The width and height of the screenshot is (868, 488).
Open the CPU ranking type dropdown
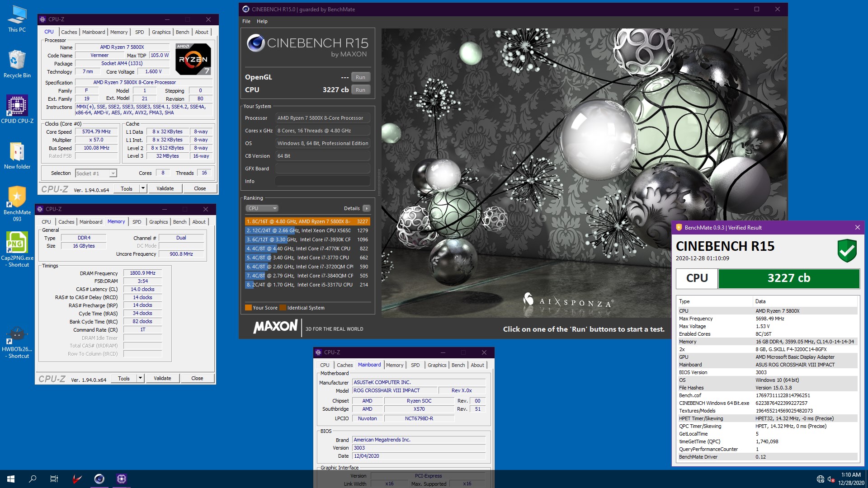click(262, 208)
